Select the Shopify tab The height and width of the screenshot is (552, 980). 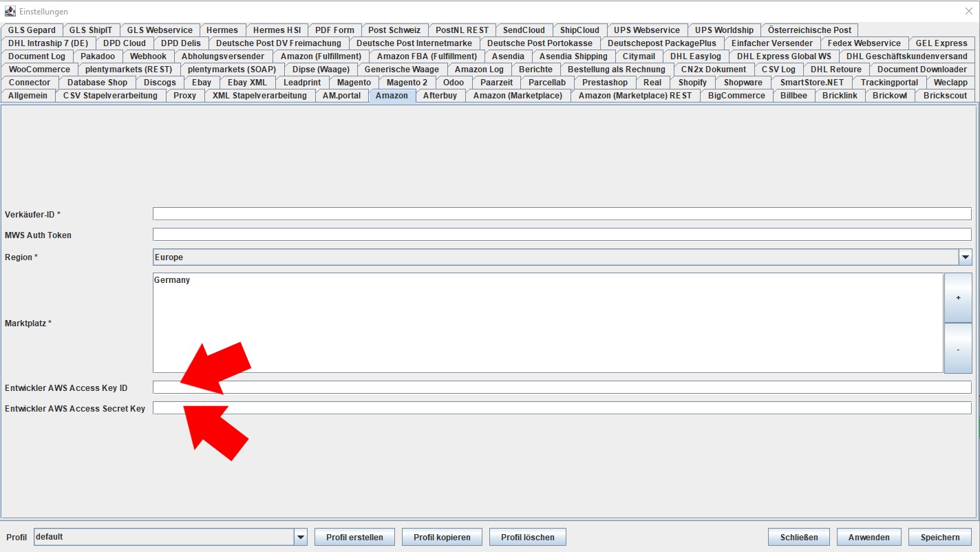pyautogui.click(x=692, y=83)
